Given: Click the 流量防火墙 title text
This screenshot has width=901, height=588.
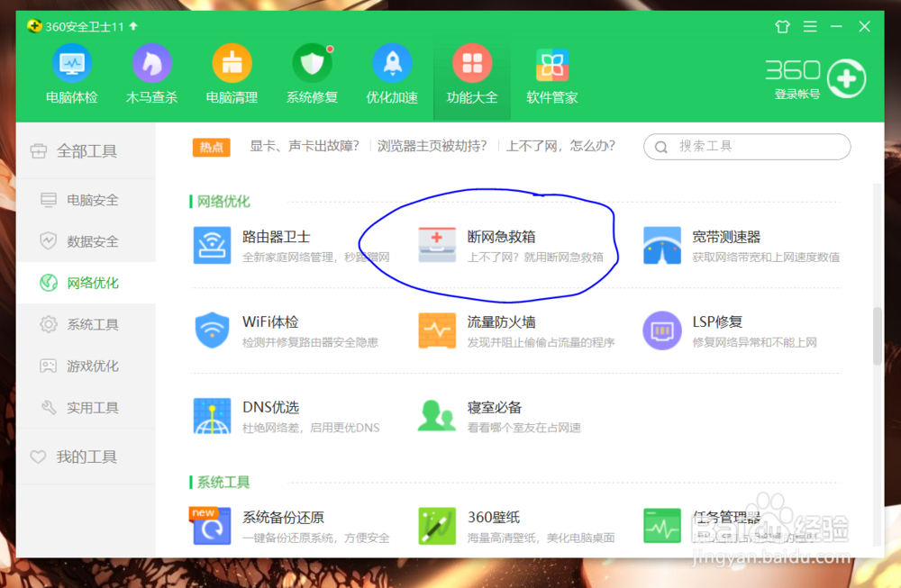Looking at the screenshot, I should [501, 322].
